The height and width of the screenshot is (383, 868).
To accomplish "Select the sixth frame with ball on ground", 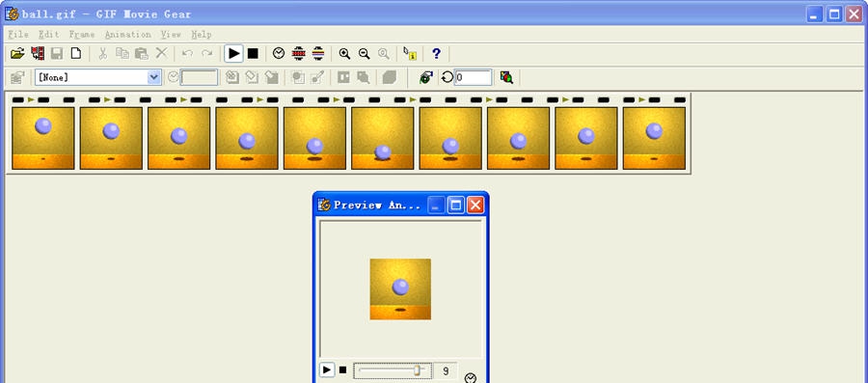I will [383, 138].
